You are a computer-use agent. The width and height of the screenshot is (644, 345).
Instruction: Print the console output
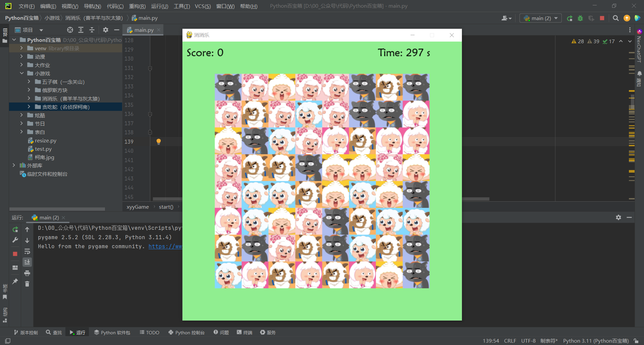coord(27,273)
